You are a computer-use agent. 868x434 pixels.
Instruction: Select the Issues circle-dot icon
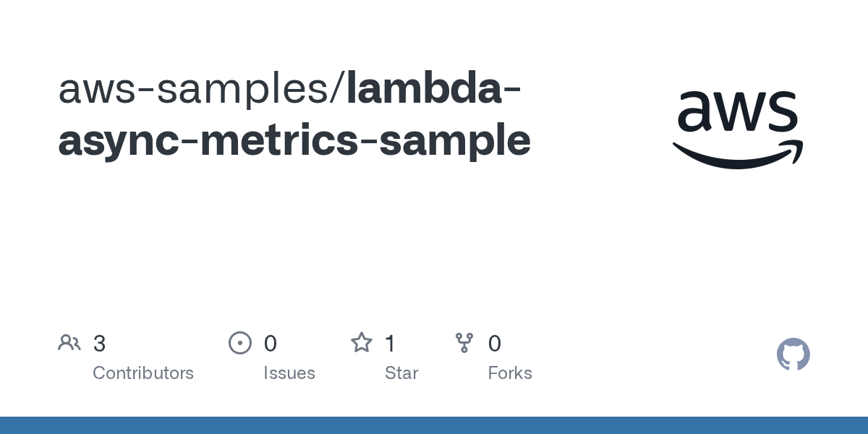[240, 343]
